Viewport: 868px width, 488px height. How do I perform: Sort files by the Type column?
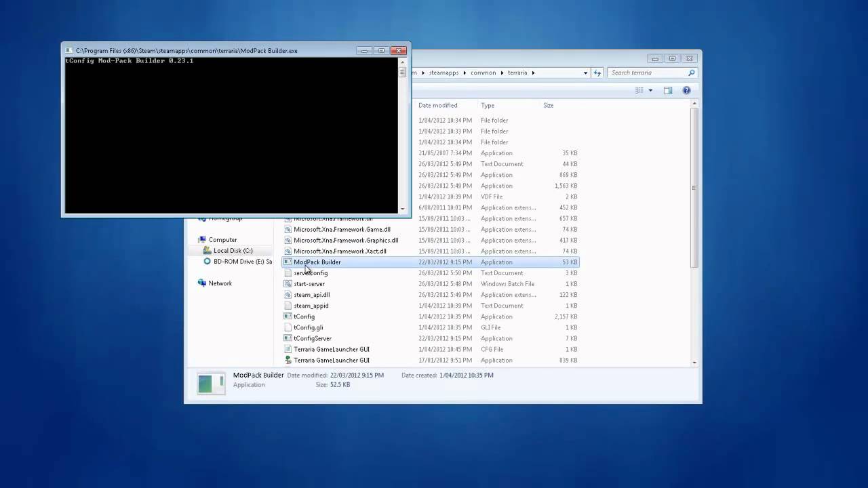[488, 105]
